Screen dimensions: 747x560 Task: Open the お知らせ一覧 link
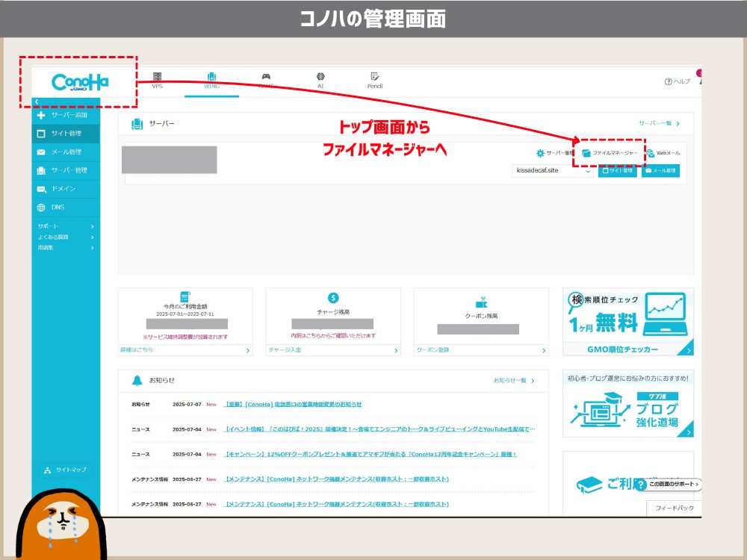(514, 381)
